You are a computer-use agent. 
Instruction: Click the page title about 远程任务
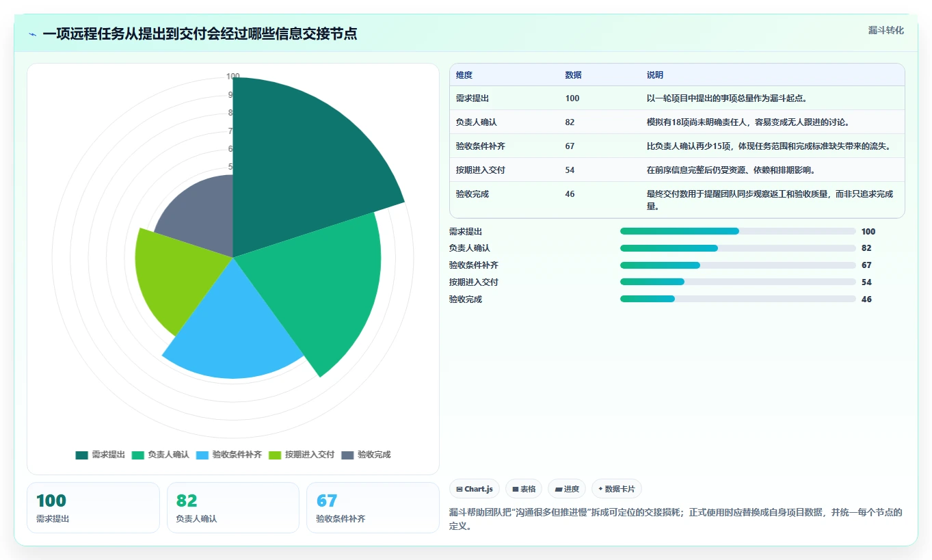point(200,34)
